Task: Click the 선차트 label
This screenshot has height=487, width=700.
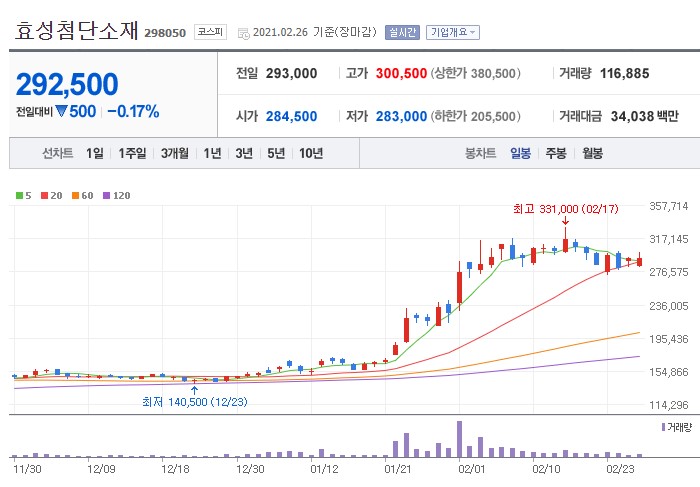Action: [x=58, y=154]
